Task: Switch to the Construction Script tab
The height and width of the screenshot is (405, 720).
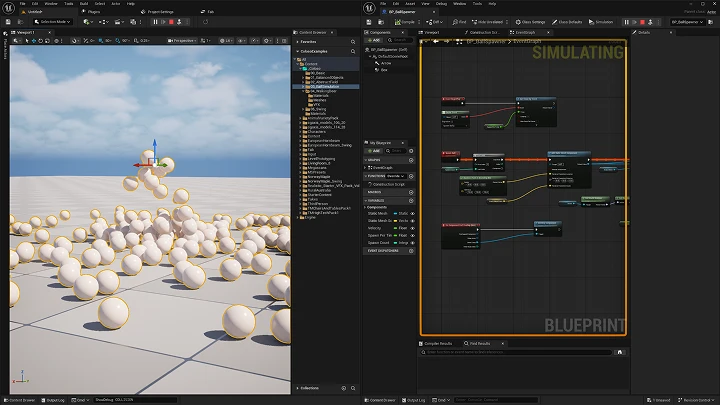Action: tap(481, 33)
